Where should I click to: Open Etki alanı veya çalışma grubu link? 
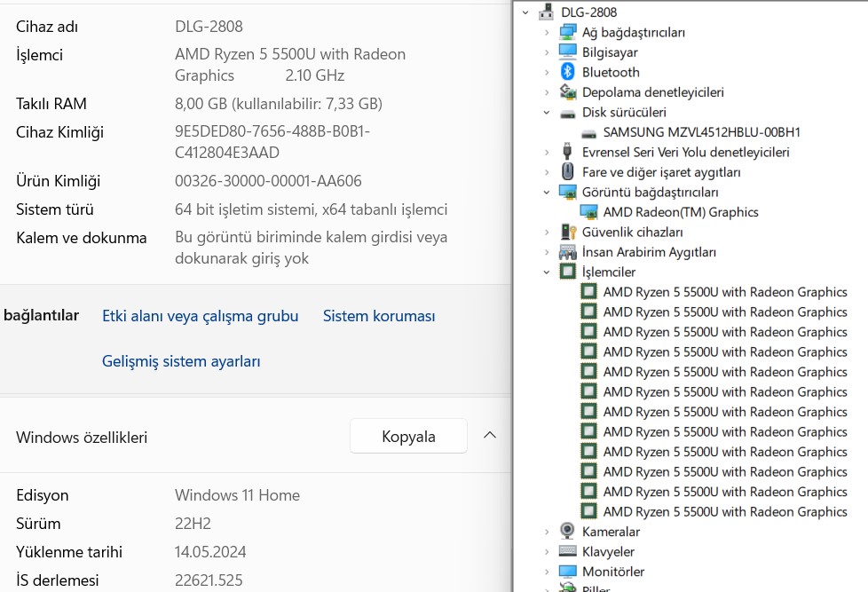[x=201, y=316]
